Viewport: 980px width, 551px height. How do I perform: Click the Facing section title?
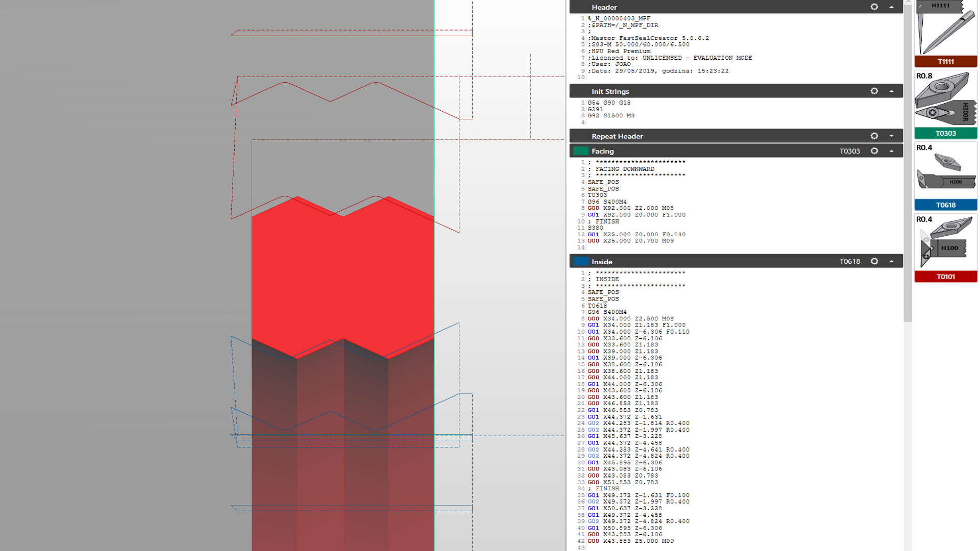(602, 151)
